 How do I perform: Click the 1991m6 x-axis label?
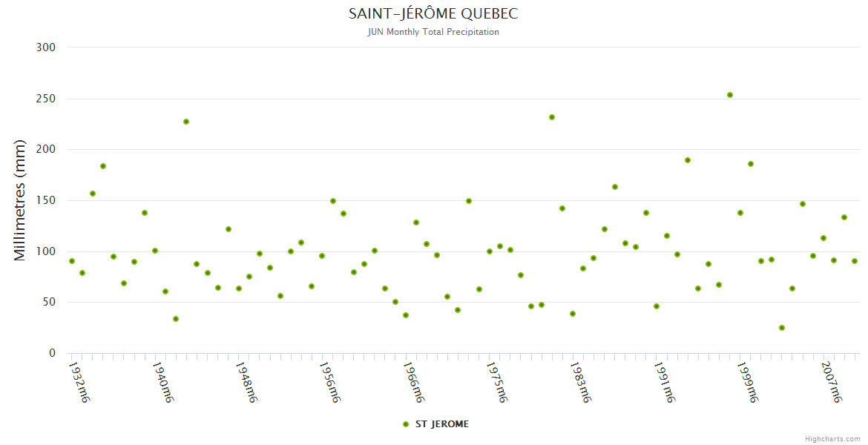point(663,382)
